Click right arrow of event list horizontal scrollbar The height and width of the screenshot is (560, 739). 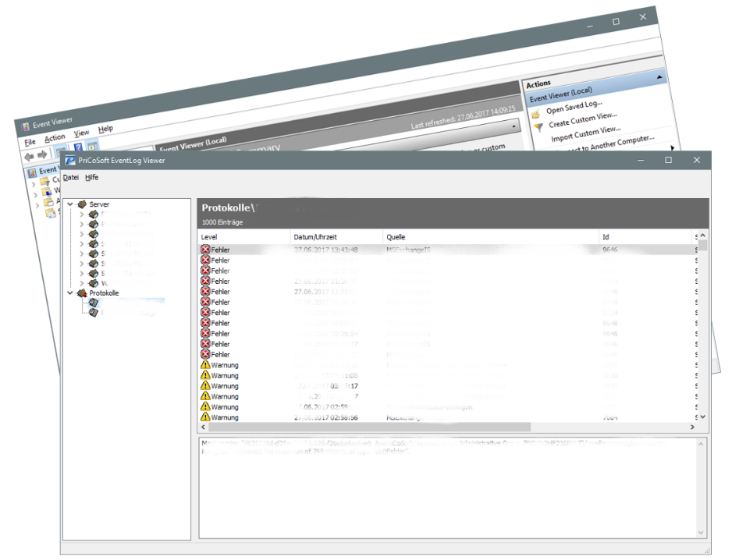(x=692, y=427)
